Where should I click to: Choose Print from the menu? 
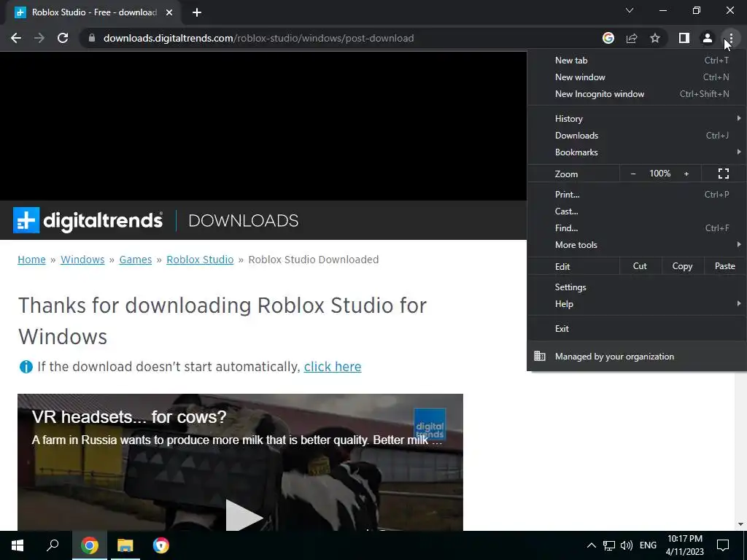click(637, 194)
